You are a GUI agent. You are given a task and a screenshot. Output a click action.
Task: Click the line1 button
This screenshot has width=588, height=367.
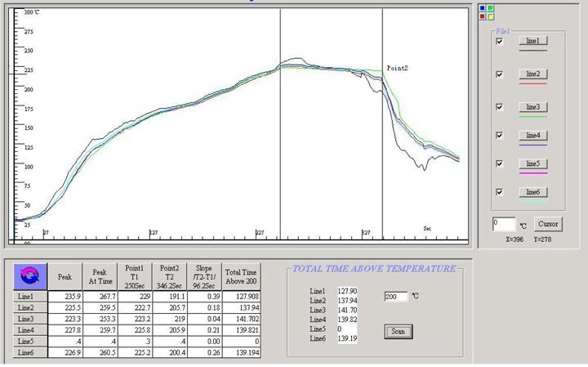coord(532,41)
